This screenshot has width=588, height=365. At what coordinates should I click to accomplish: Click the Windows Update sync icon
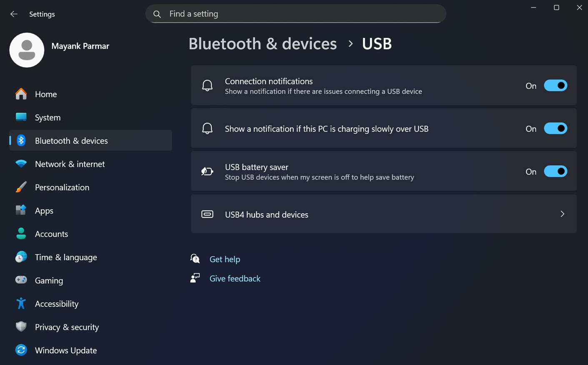point(21,350)
